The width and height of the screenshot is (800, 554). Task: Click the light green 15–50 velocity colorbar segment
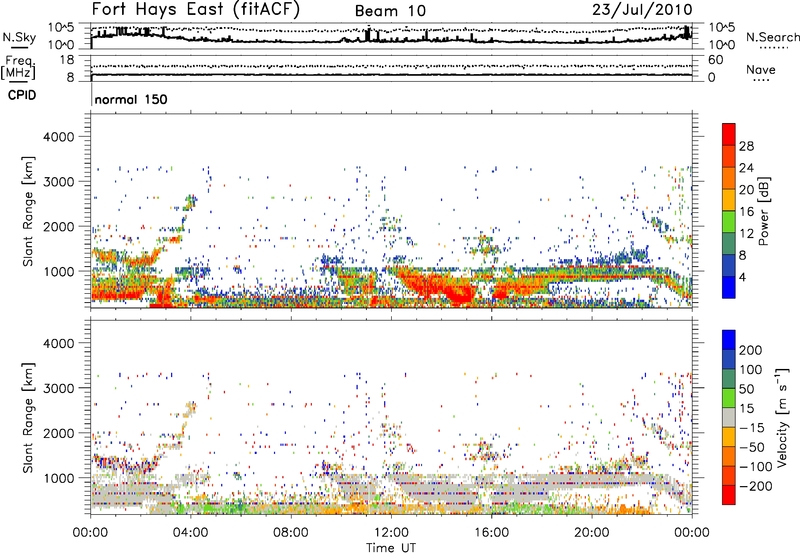[729, 398]
